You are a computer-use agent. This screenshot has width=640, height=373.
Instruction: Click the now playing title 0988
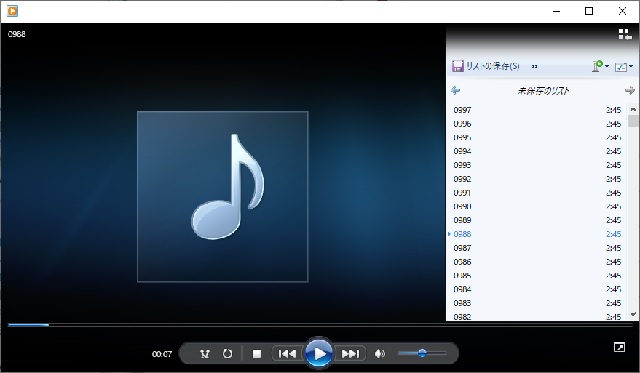(16, 34)
